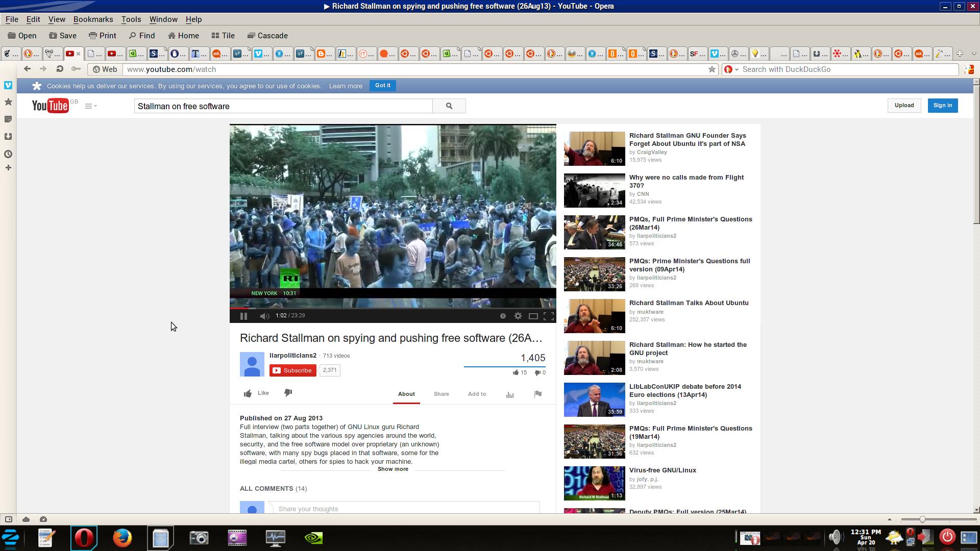This screenshot has height=551, width=980.
Task: Pause the YouTube video playback
Action: point(243,316)
